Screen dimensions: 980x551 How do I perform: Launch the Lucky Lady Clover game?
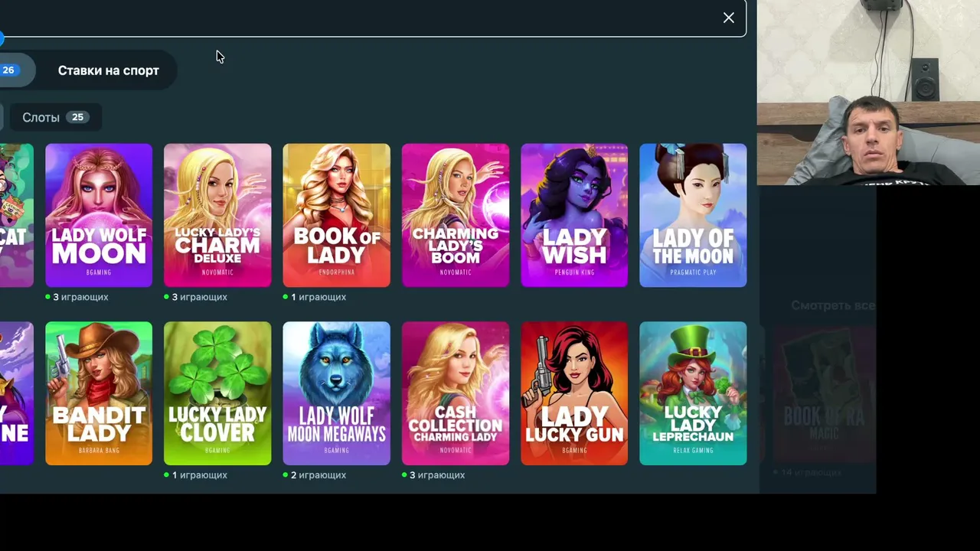pos(217,393)
